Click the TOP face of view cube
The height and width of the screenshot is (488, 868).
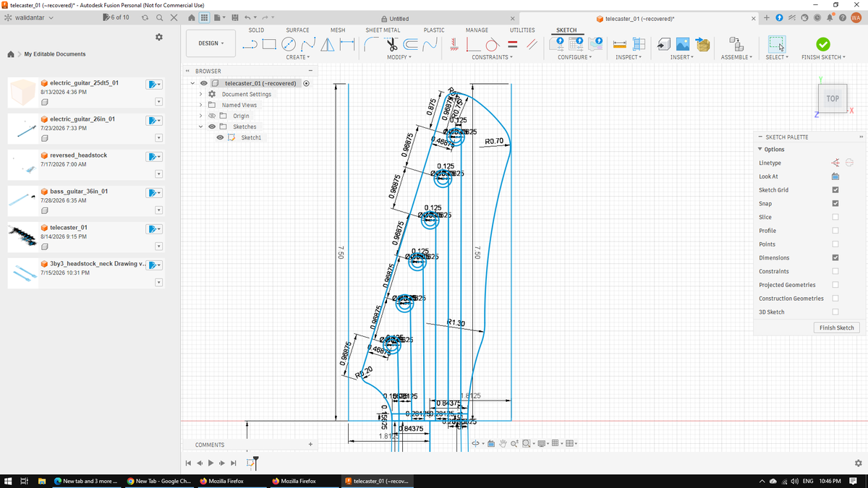tap(833, 98)
